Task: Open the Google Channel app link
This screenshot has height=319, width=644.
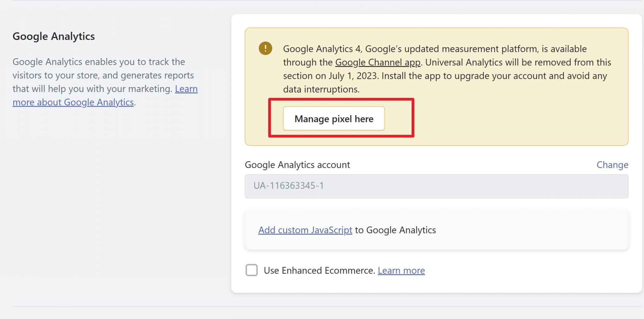Action: click(x=378, y=62)
